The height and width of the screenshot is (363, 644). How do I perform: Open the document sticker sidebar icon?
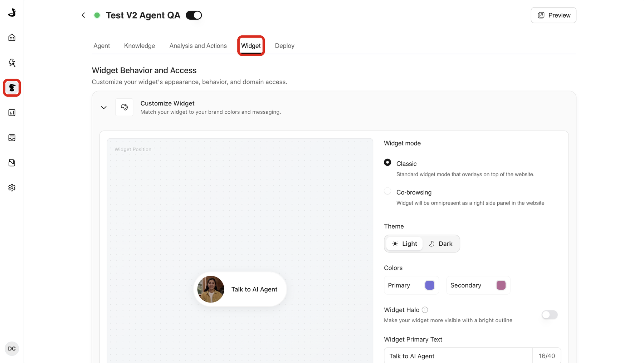[12, 163]
